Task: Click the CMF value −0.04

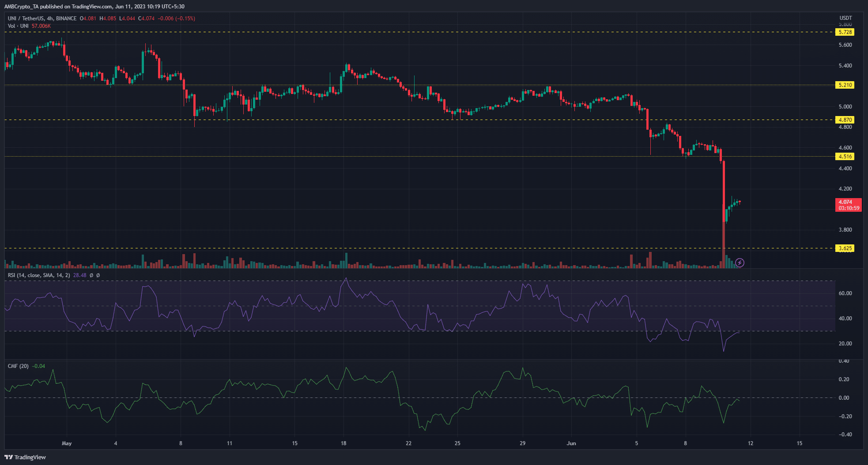Action: [x=38, y=366]
